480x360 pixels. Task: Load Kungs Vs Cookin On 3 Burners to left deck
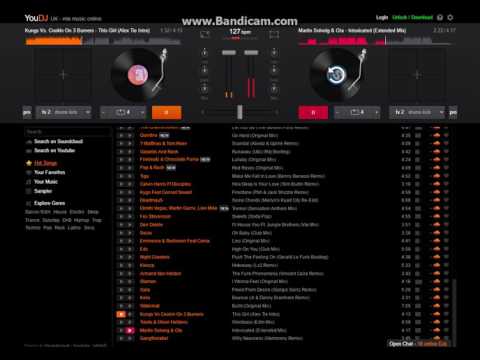(x=121, y=314)
